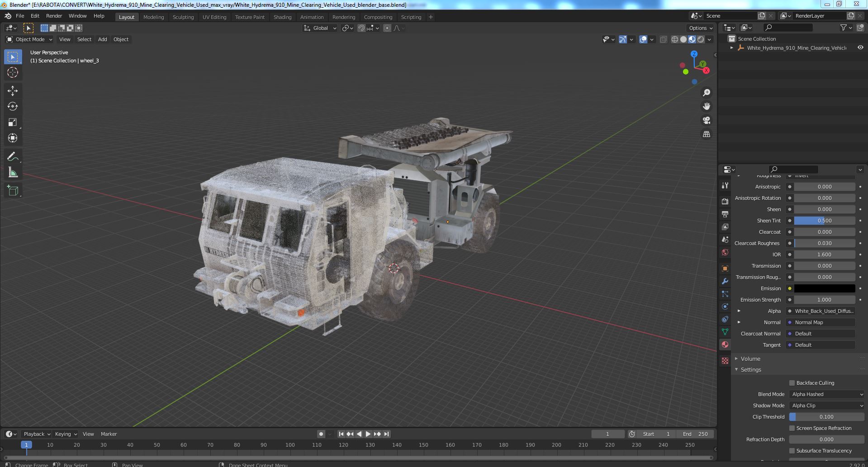This screenshot has width=868, height=467.
Task: Open the Object properties tab
Action: pyautogui.click(x=725, y=269)
